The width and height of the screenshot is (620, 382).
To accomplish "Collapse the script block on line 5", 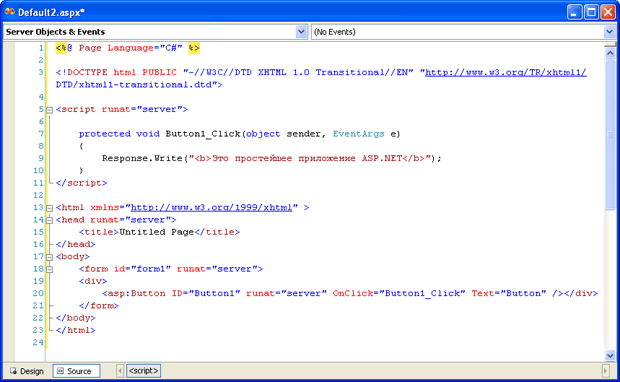I will pos(49,110).
